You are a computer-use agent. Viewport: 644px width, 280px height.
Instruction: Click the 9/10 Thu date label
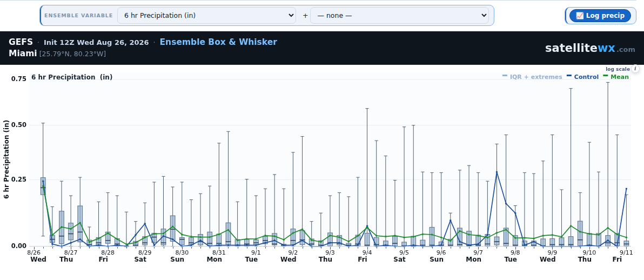pos(587,256)
